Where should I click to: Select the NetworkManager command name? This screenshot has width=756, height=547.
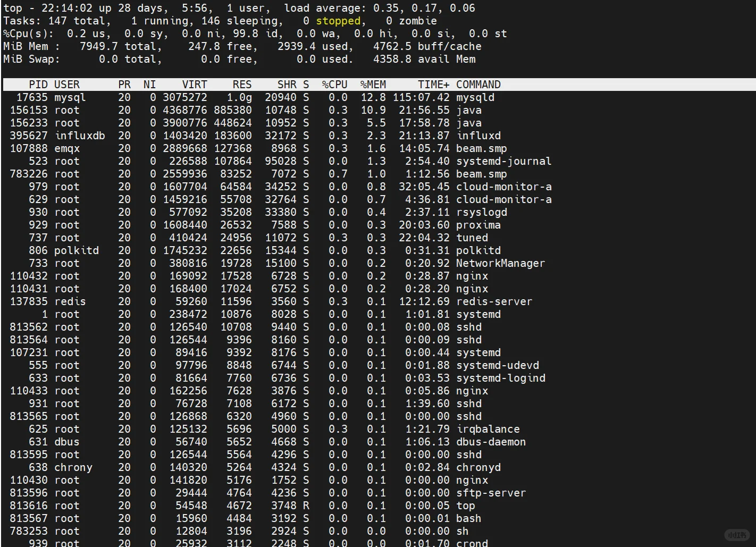click(501, 263)
